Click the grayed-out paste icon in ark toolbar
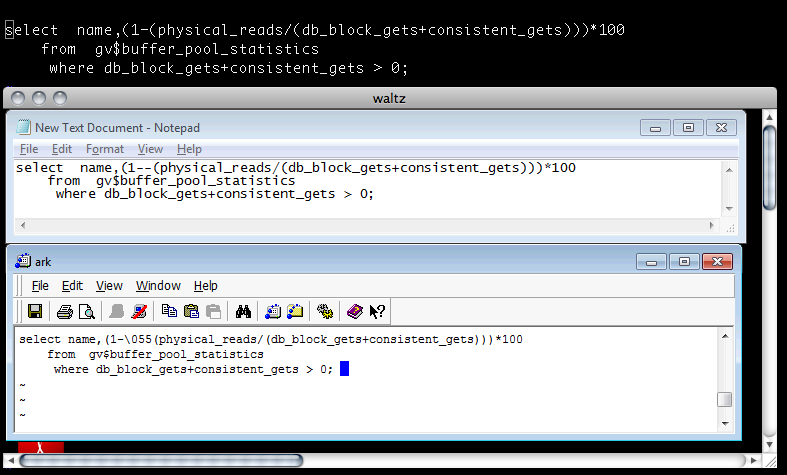Screen dimensions: 787x475 coord(213,311)
